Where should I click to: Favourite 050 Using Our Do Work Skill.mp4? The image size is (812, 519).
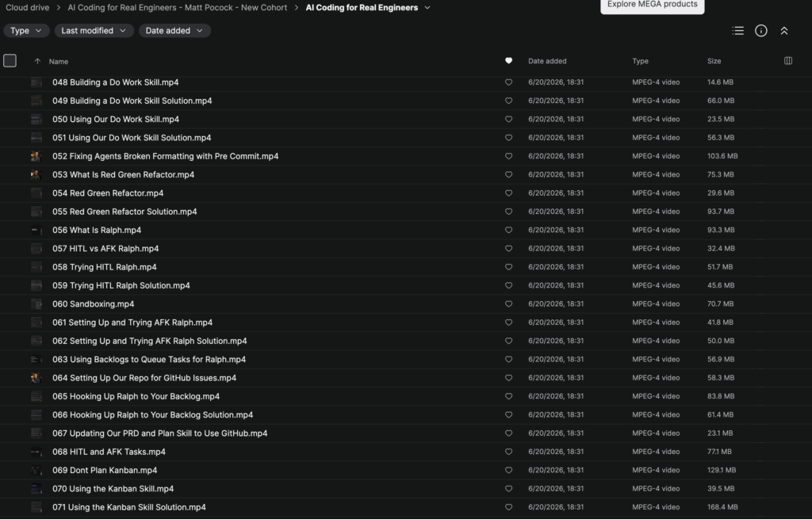(508, 119)
